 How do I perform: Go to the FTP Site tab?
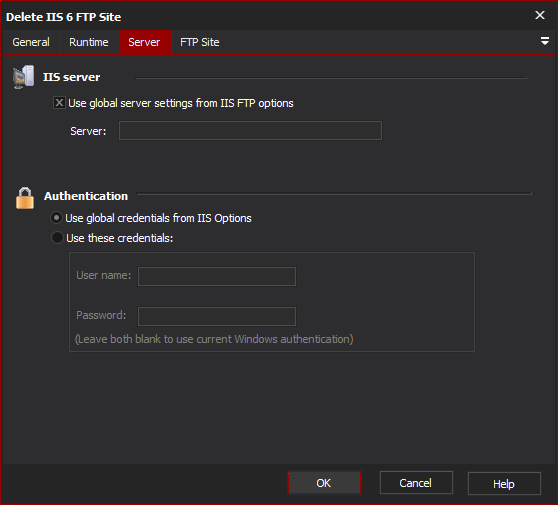[x=200, y=42]
